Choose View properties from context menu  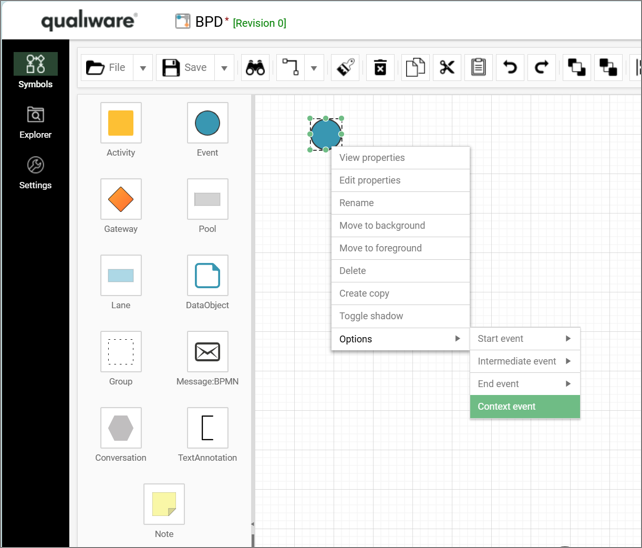400,158
